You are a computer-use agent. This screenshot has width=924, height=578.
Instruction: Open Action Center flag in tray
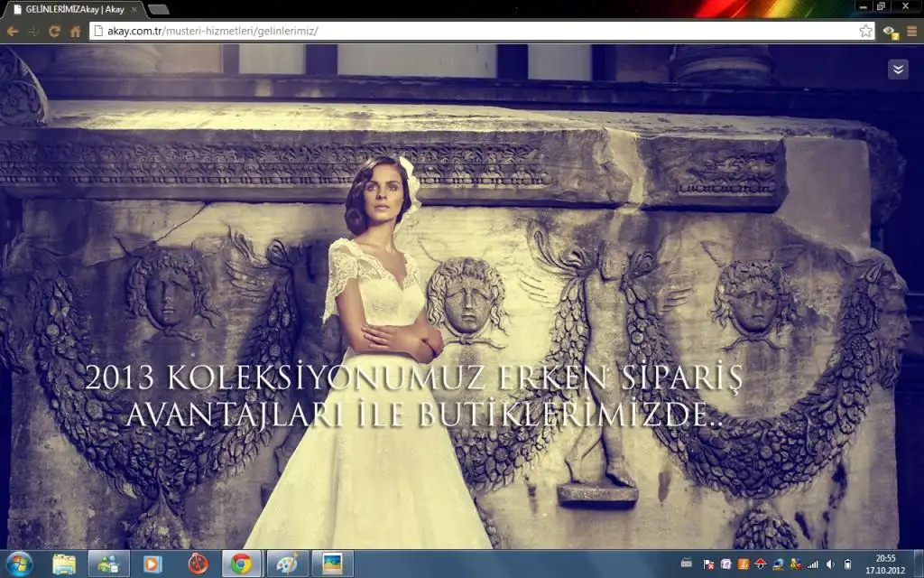coord(708,564)
